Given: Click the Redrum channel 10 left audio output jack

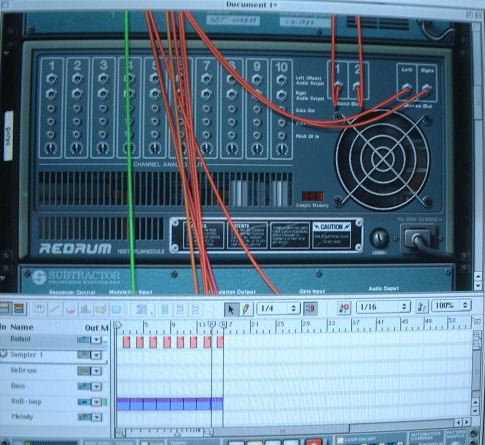Looking at the screenshot, I should (x=282, y=80).
